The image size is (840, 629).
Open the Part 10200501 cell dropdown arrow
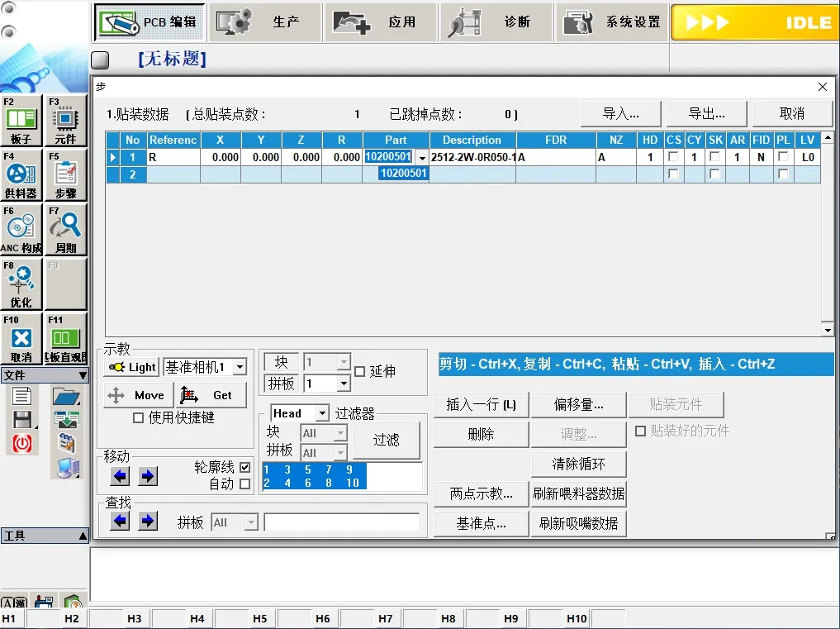422,158
